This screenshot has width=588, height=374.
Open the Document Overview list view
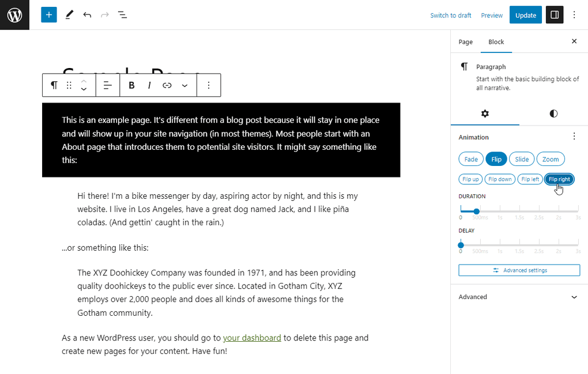tap(122, 14)
